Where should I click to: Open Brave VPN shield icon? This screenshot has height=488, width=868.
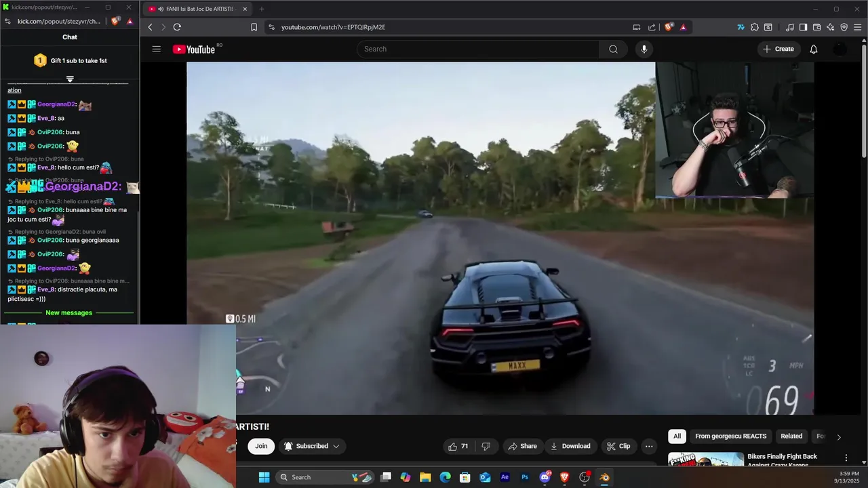[844, 27]
